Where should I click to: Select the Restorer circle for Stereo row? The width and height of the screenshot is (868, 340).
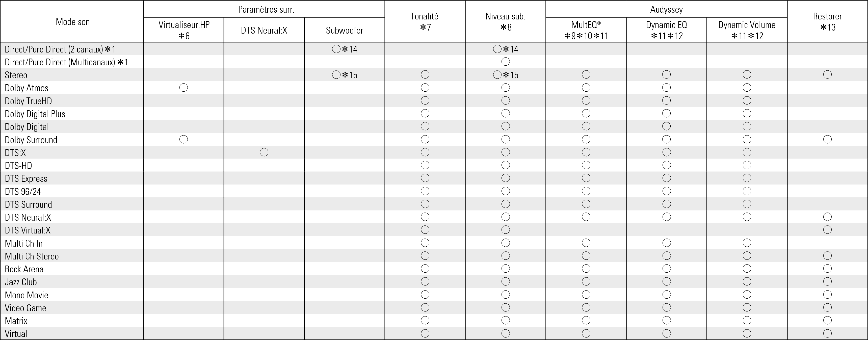[x=827, y=74]
